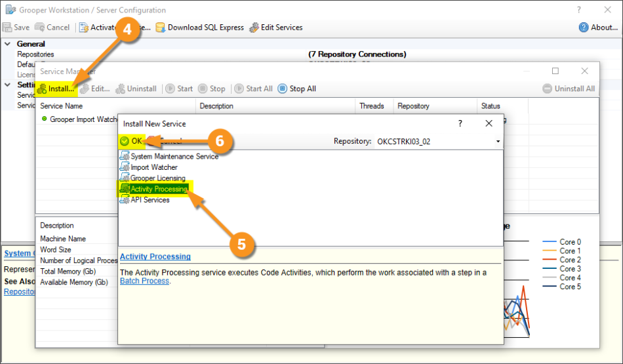Click Start All services
The height and width of the screenshot is (364, 623).
[254, 89]
